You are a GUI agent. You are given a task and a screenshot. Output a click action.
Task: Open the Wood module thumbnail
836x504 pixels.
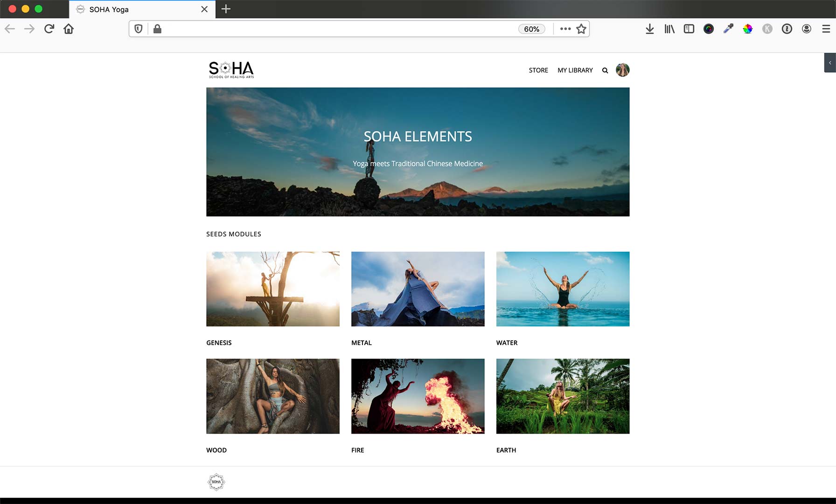(273, 396)
